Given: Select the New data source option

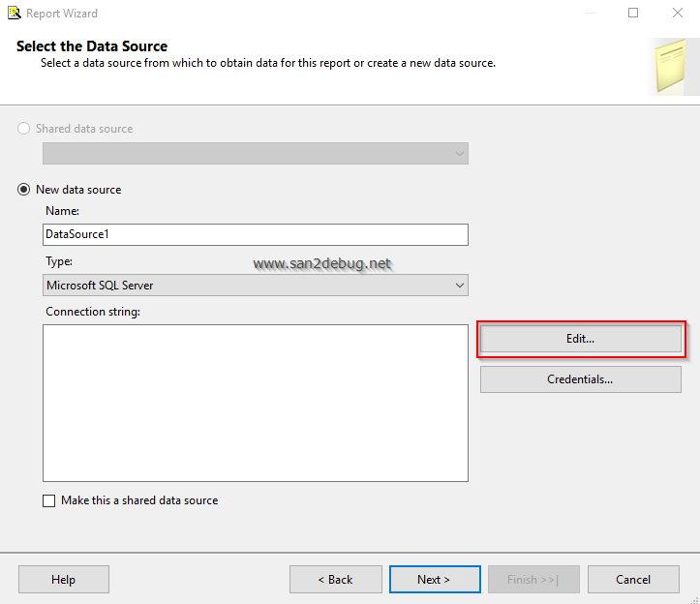Looking at the screenshot, I should pyautogui.click(x=24, y=190).
